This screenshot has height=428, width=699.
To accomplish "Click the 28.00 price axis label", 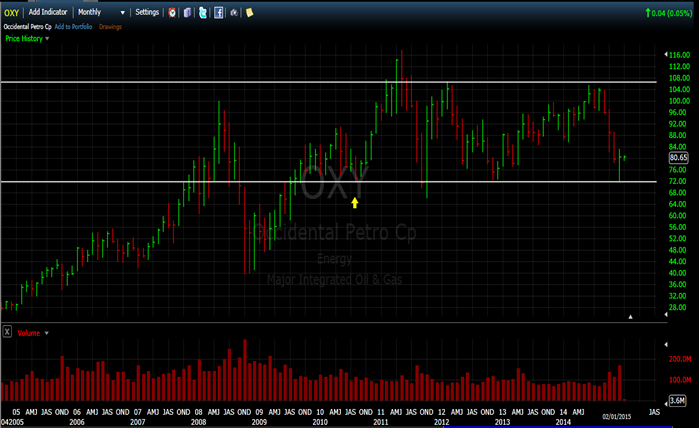I will tap(678, 307).
